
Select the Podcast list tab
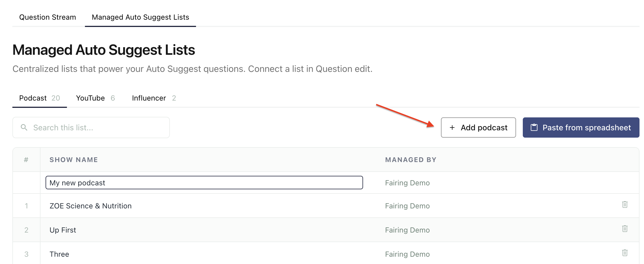point(40,98)
